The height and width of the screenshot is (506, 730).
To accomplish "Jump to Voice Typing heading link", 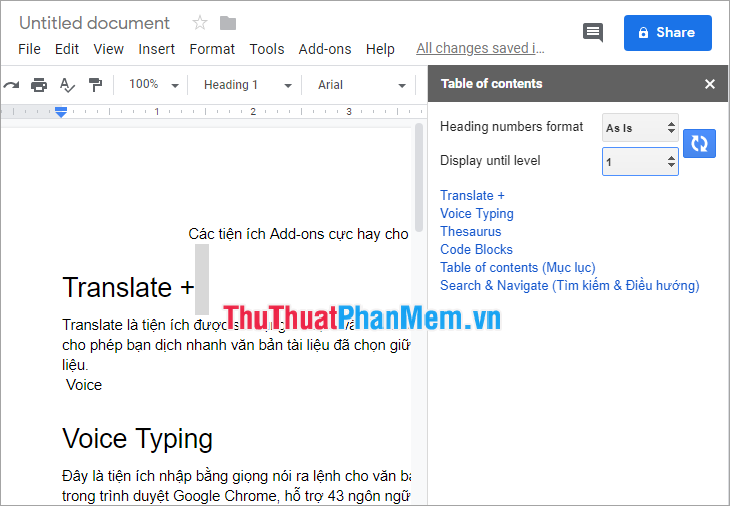I will point(477,214).
